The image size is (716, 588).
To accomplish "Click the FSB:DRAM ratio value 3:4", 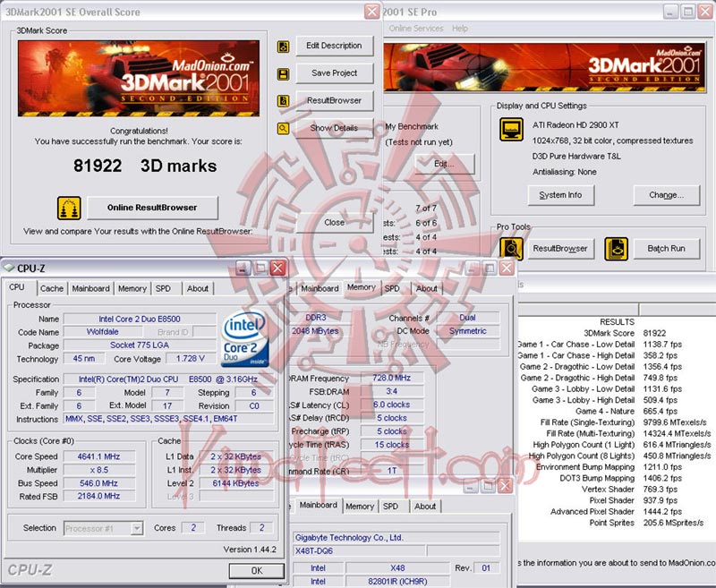I will click(x=392, y=391).
